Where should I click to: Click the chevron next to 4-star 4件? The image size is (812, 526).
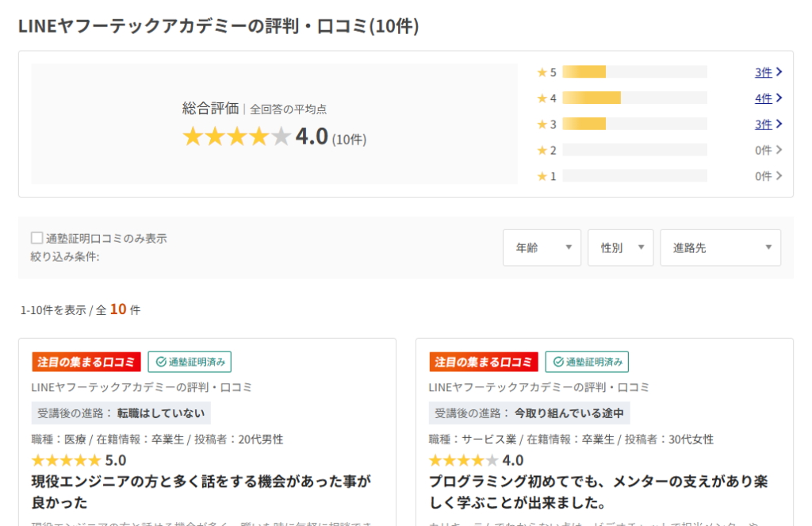779,98
